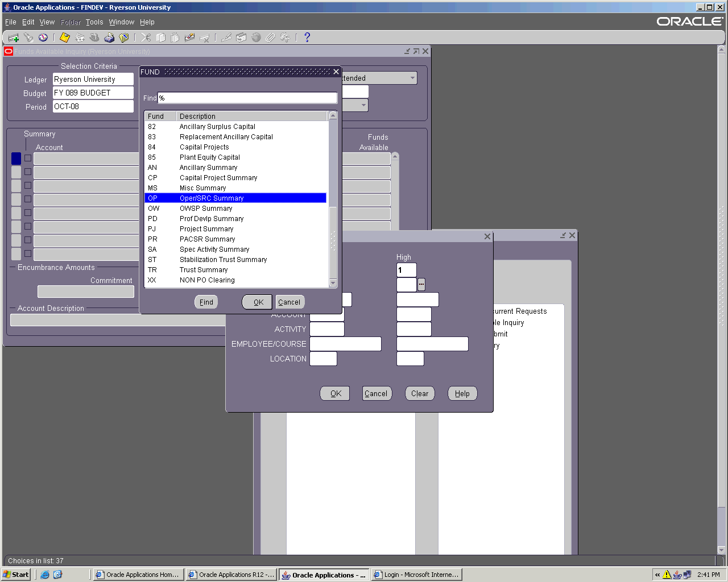Select the 'Trust Summary' fund row
The height and width of the screenshot is (582, 728).
pos(204,270)
